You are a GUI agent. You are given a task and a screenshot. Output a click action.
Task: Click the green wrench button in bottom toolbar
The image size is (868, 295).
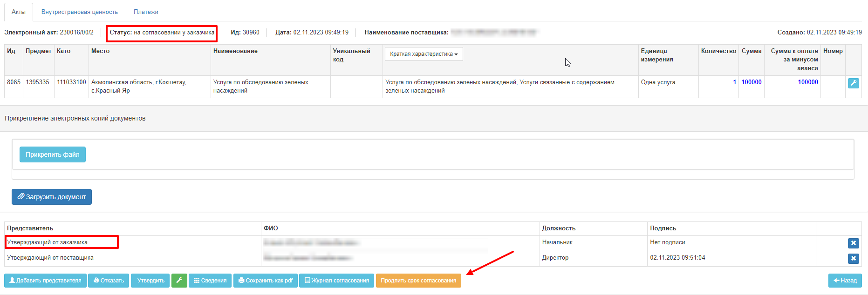tap(179, 281)
